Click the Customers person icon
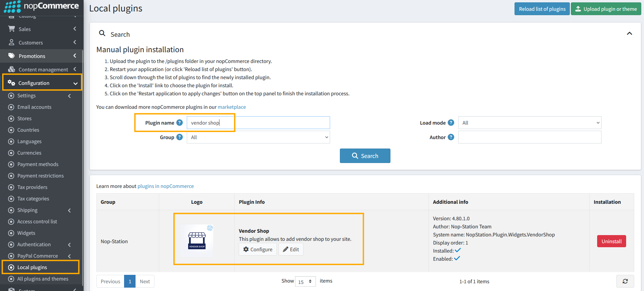 click(11, 42)
